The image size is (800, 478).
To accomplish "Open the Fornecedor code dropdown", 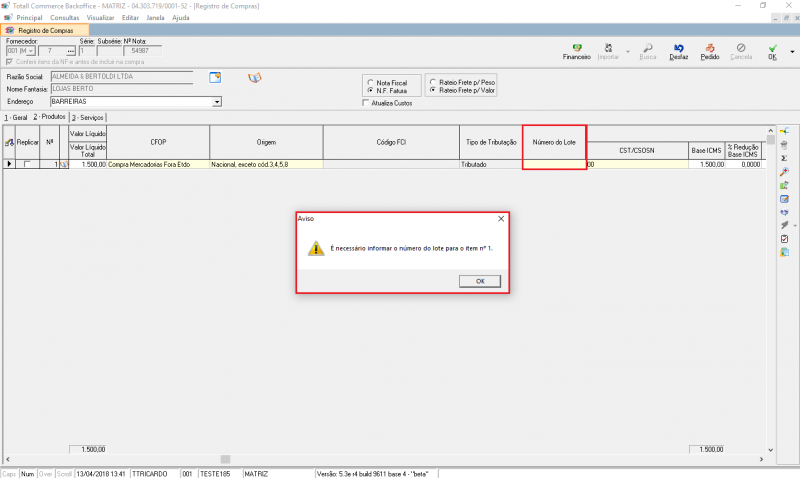I will pos(29,50).
